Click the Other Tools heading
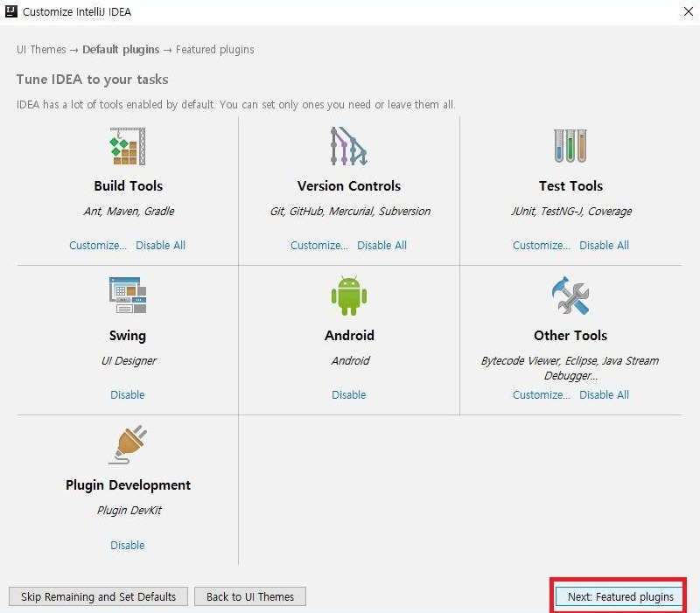This screenshot has width=700, height=613. pyautogui.click(x=570, y=335)
